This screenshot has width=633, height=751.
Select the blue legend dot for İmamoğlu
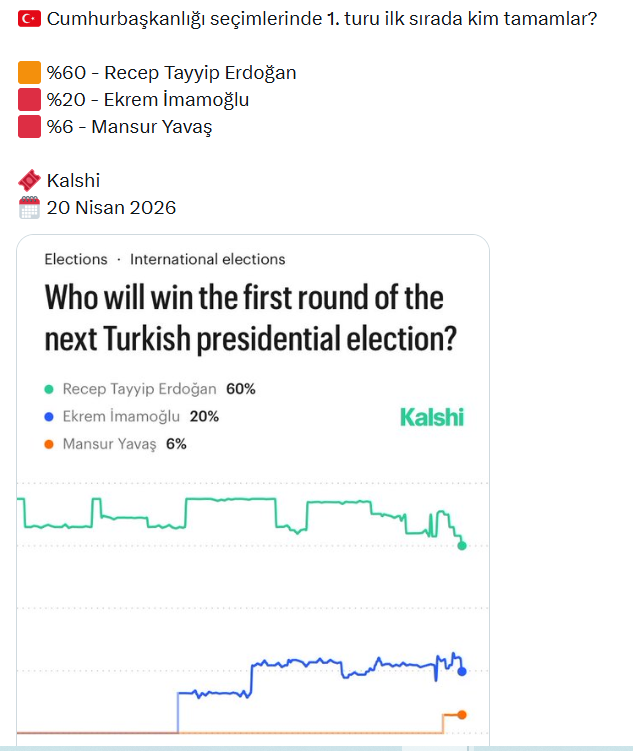(x=49, y=417)
